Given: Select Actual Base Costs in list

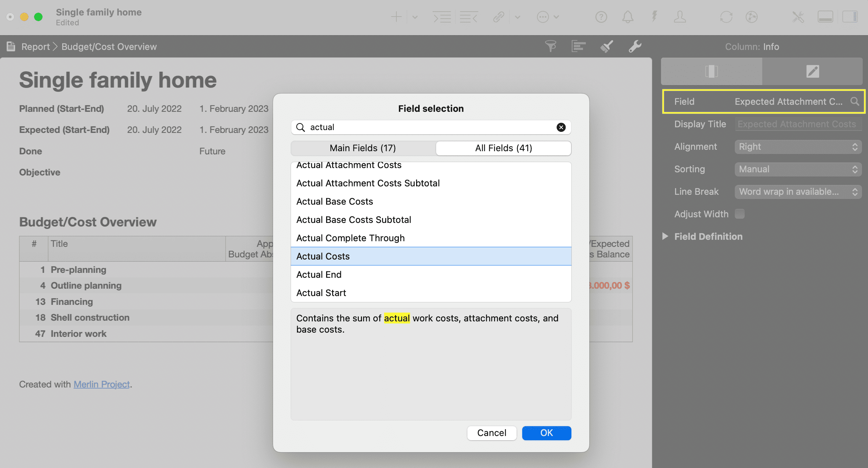Looking at the screenshot, I should [335, 201].
